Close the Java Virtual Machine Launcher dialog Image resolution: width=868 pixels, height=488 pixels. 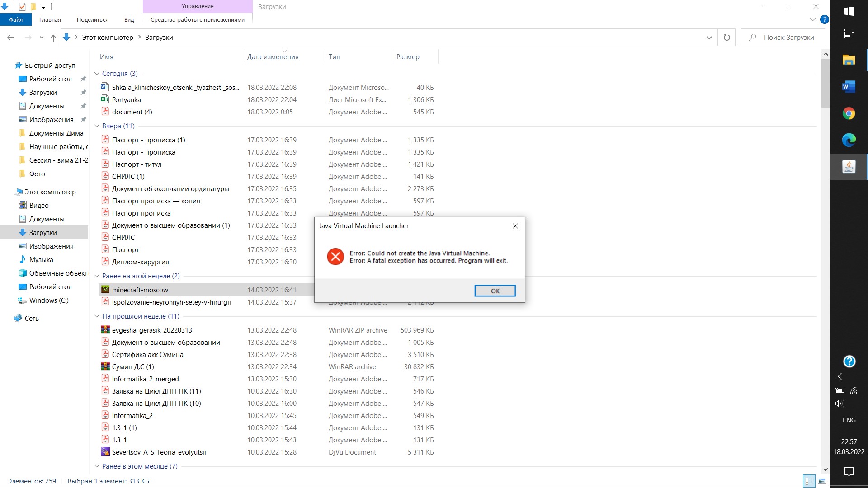[515, 226]
